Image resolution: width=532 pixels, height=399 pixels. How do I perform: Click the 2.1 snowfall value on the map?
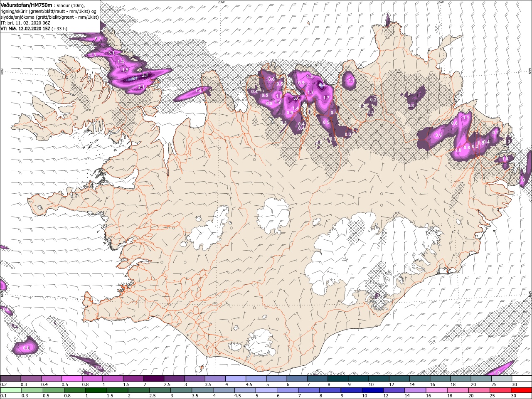pos(140,87)
